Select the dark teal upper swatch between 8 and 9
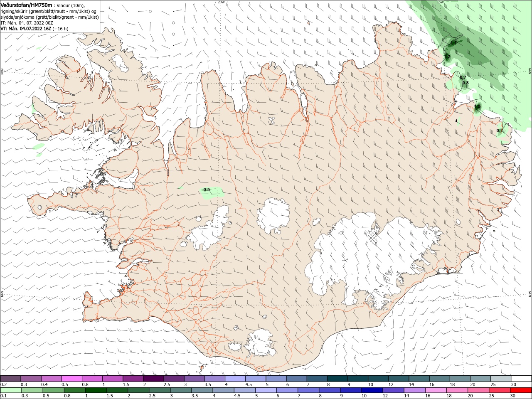Image resolution: width=532 pixels, height=399 pixels. [x=337, y=379]
